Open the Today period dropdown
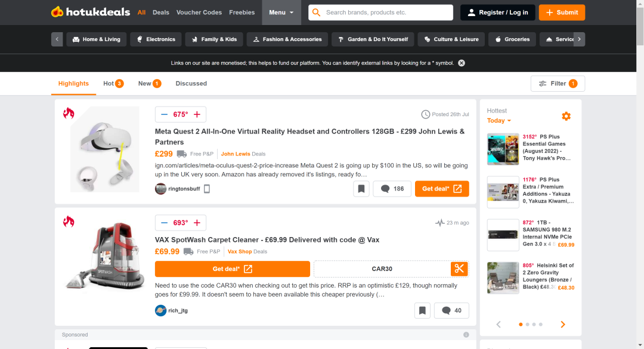The image size is (644, 349). pyautogui.click(x=499, y=120)
